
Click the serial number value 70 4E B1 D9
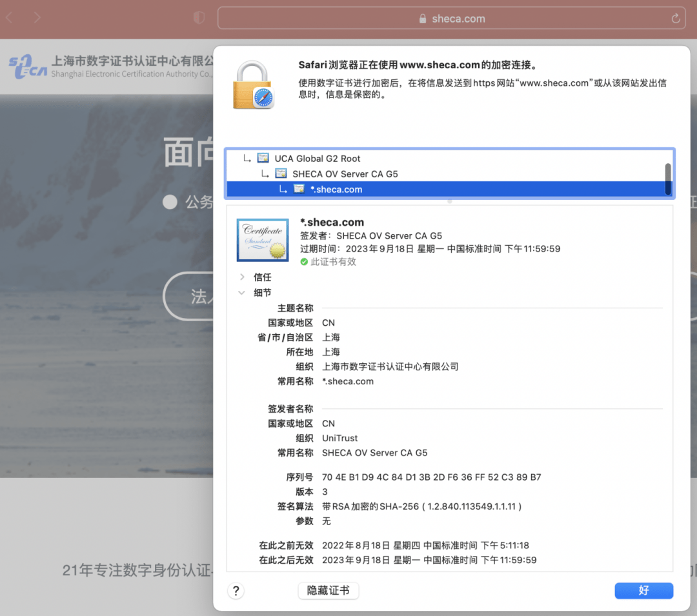(431, 477)
